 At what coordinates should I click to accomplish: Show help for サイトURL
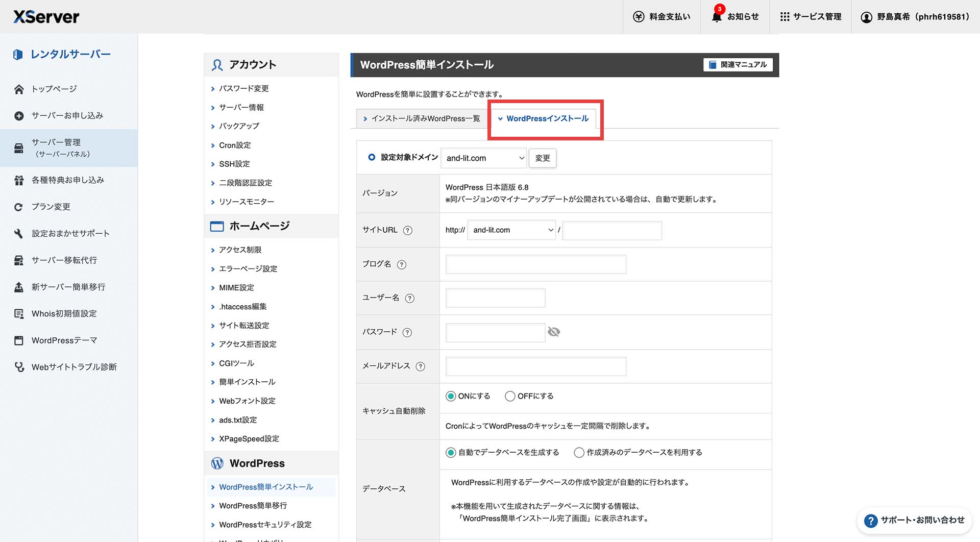click(x=407, y=230)
